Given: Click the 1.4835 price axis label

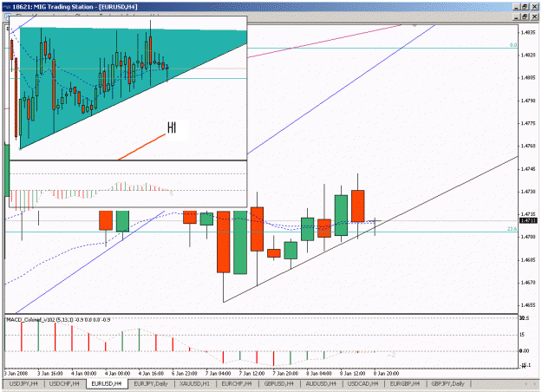Looking at the screenshot, I should (x=528, y=32).
